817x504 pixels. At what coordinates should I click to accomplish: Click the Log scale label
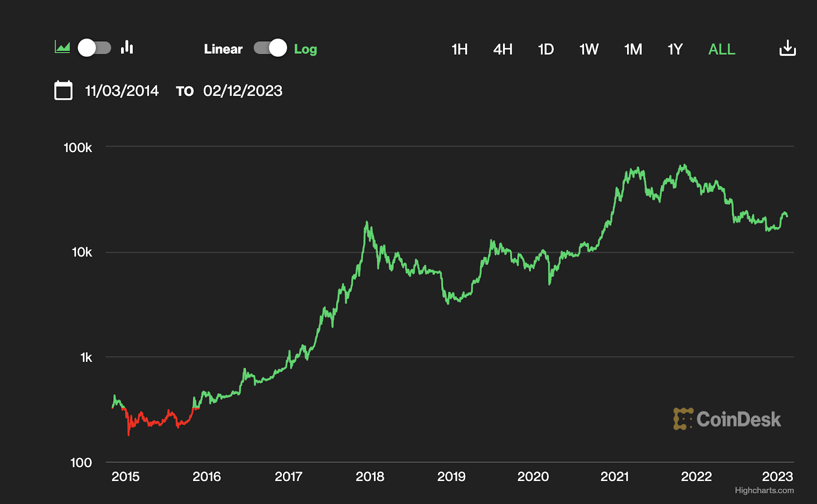click(x=305, y=49)
